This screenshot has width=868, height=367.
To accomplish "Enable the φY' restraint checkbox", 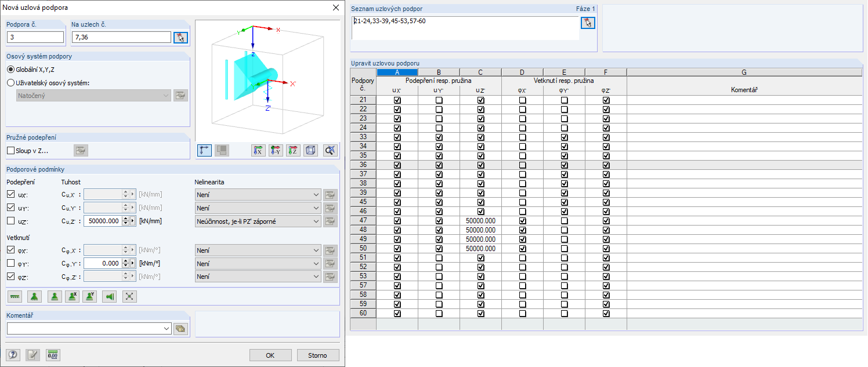I will (11, 263).
